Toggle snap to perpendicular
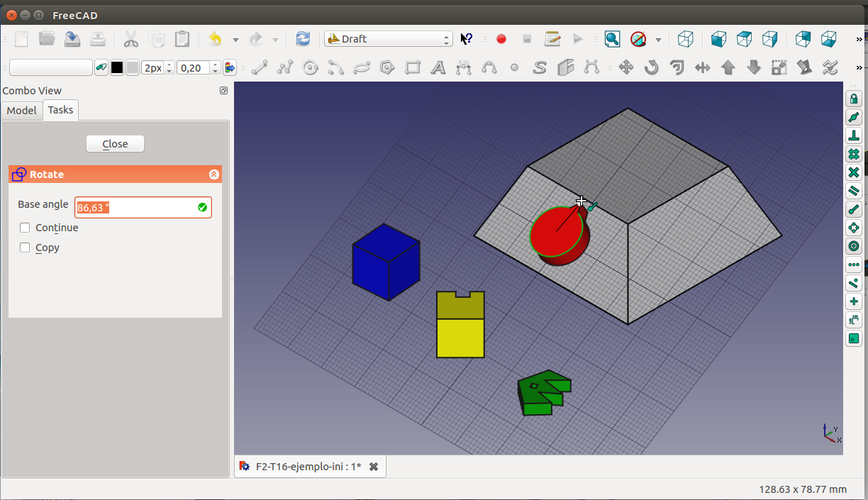 (854, 135)
